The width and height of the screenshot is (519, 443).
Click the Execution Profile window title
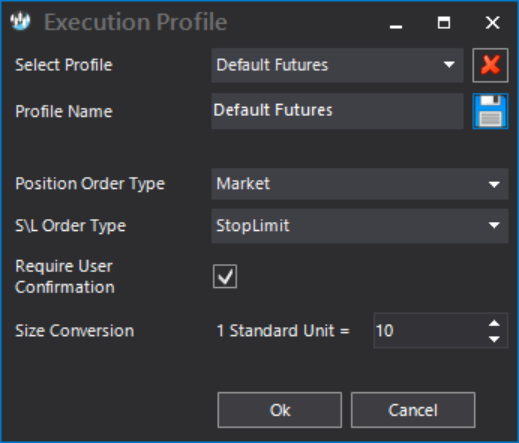point(136,22)
